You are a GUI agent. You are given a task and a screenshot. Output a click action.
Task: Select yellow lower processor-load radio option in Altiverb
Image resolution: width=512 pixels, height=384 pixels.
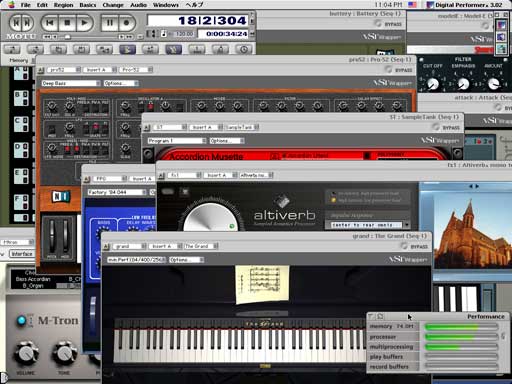tap(333, 200)
